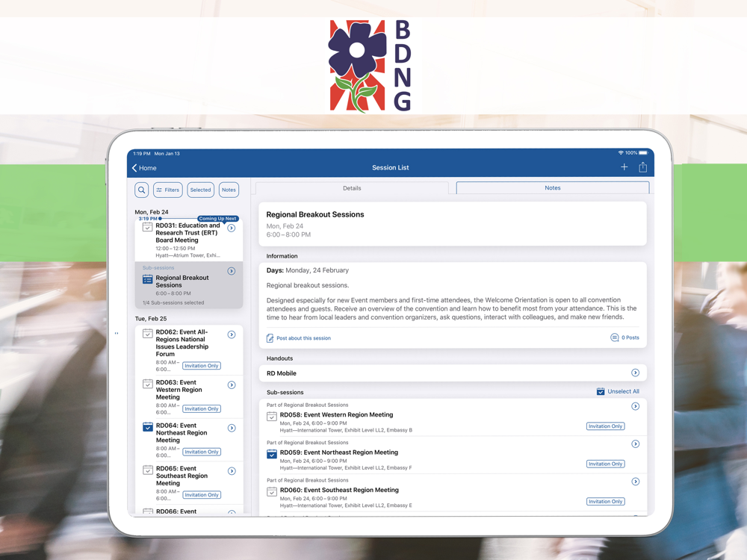Deselect RD064 Northeast Region in session list
Screen dimensions: 747x560
coord(148,427)
